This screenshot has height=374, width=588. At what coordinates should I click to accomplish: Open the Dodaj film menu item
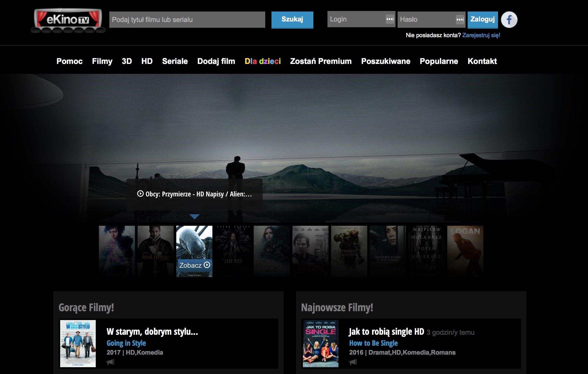[216, 61]
